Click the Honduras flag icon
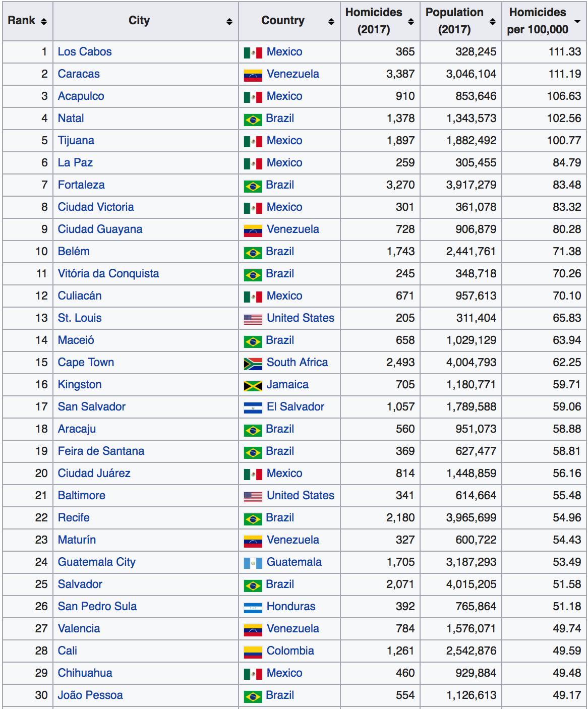 (x=253, y=607)
